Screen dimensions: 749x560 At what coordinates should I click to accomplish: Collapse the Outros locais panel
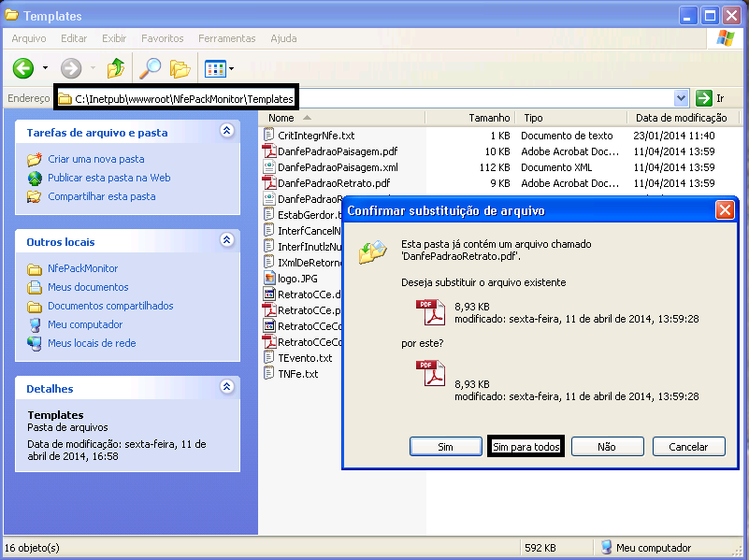[x=226, y=241]
